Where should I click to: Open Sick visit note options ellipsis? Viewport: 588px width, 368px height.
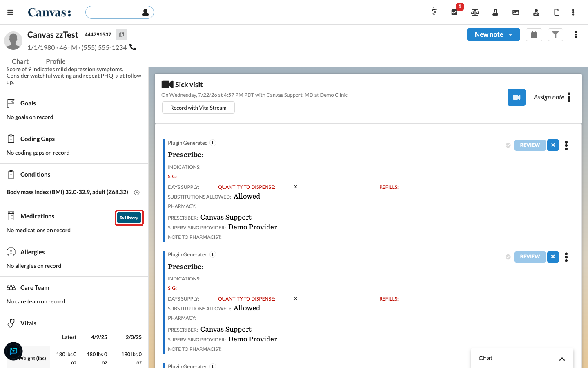569,97
